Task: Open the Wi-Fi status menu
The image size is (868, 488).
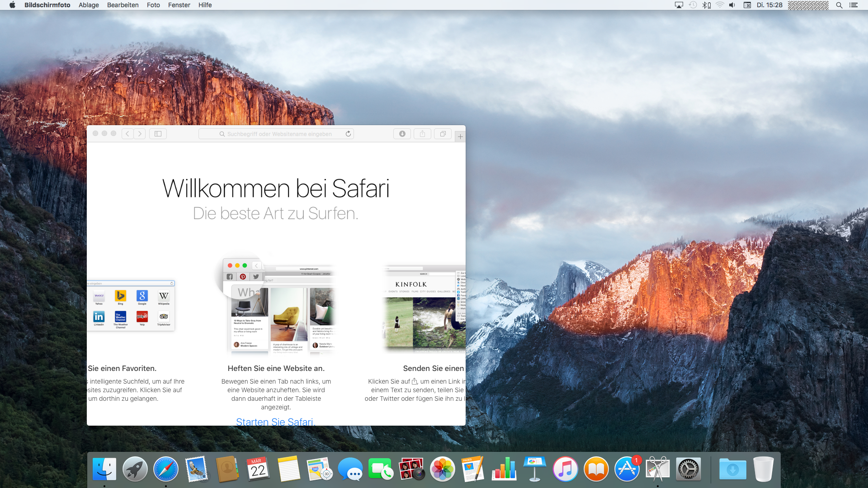Action: pyautogui.click(x=720, y=5)
